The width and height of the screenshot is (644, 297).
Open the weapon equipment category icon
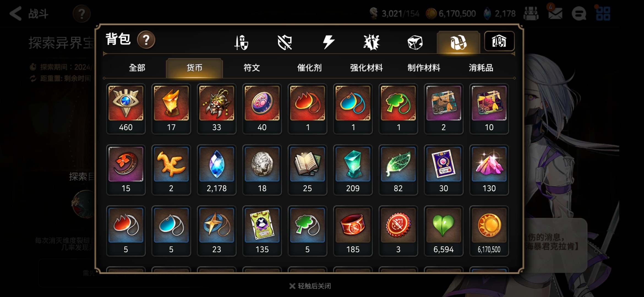241,42
